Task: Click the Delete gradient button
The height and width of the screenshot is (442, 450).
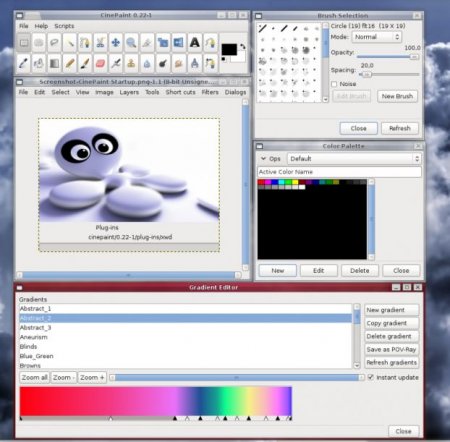Action: (x=391, y=336)
